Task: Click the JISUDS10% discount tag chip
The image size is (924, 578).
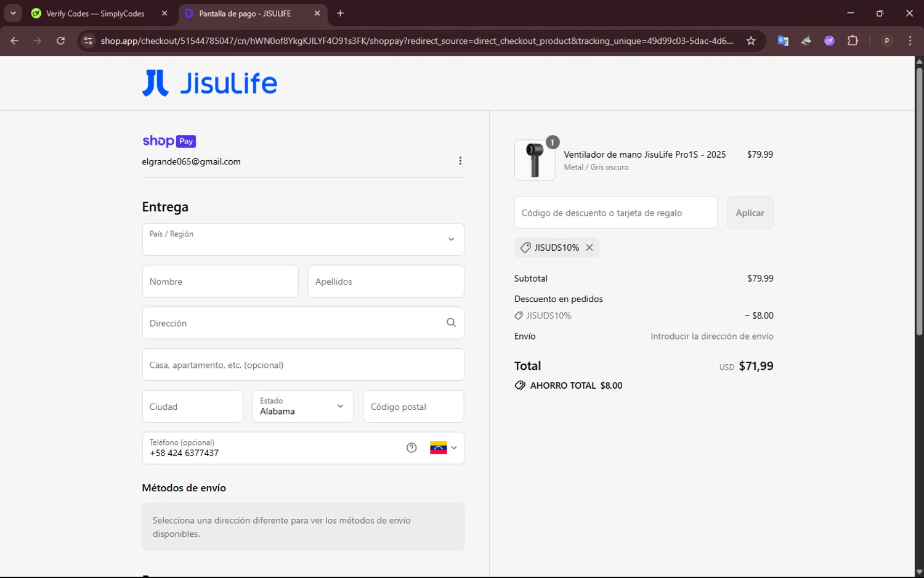Action: [x=556, y=247]
